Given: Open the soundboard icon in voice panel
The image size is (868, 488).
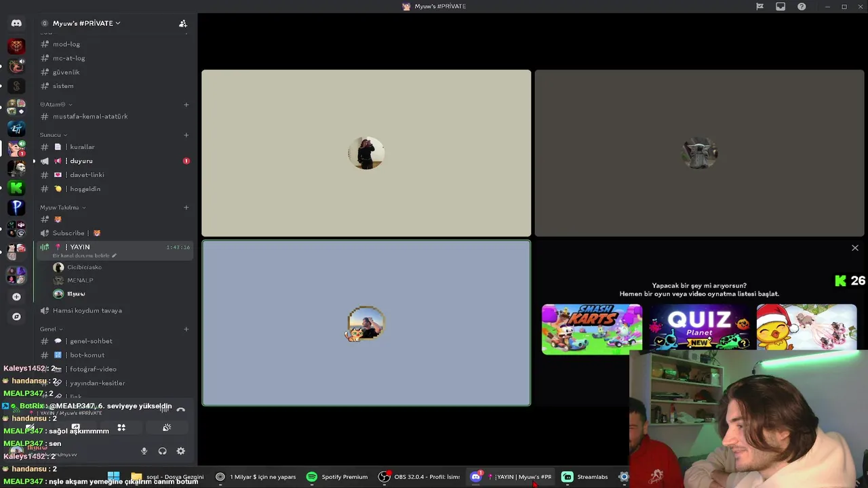Looking at the screenshot, I should (x=167, y=428).
